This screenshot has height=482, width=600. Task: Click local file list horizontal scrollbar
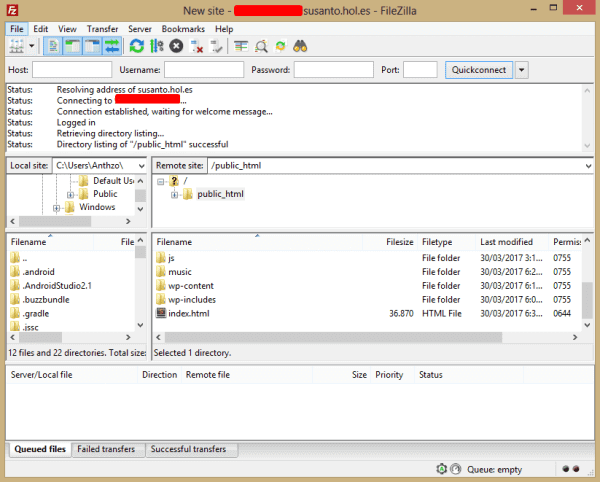41,337
